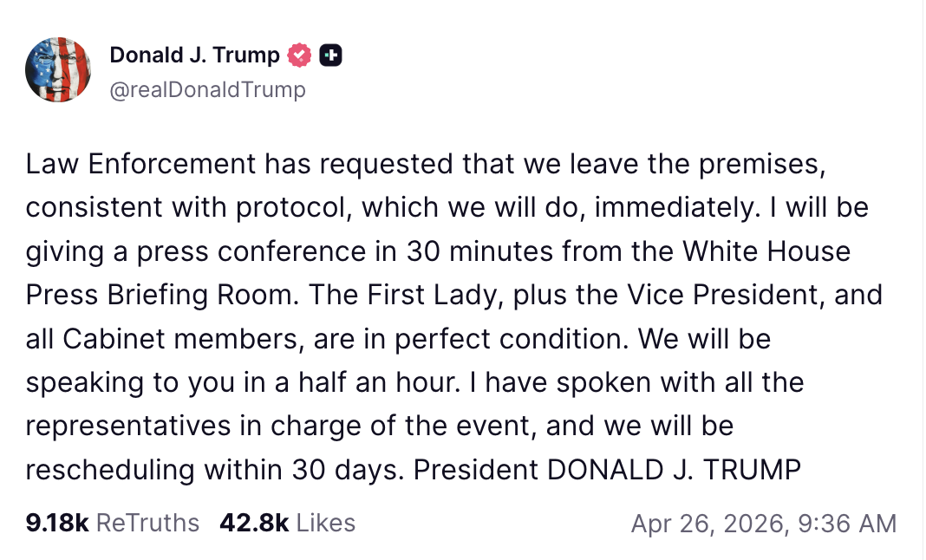Screen dimensions: 926x560
Task: Open the Donald J. Trump display name
Action: pos(194,55)
